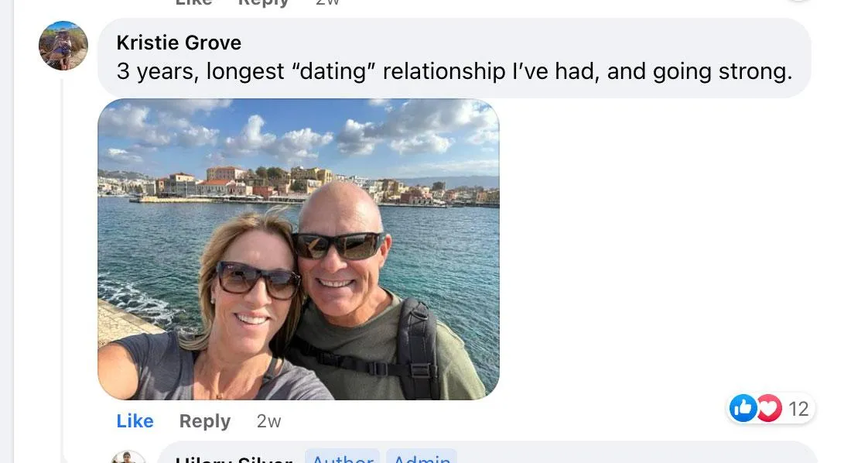Click the blue thumbs-up reaction icon

point(743,408)
